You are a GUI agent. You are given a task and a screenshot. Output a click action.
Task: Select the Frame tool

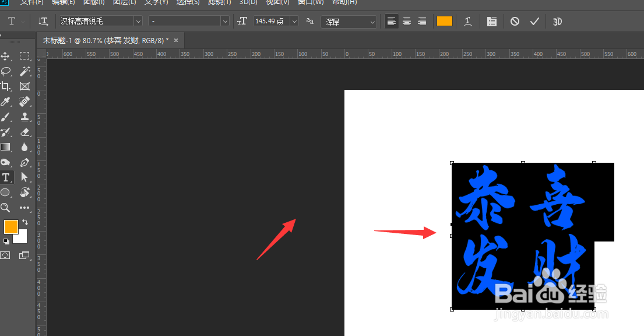24,86
